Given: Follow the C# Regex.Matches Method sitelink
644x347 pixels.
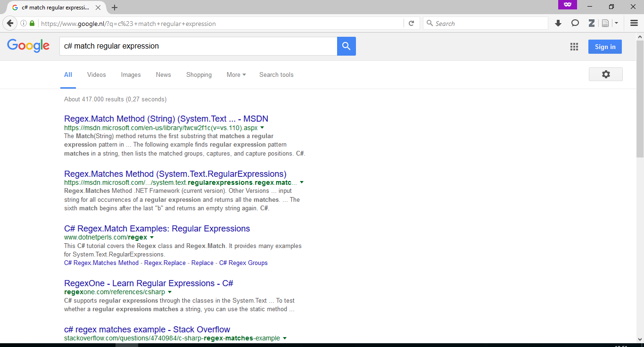Looking at the screenshot, I should click(x=101, y=263).
